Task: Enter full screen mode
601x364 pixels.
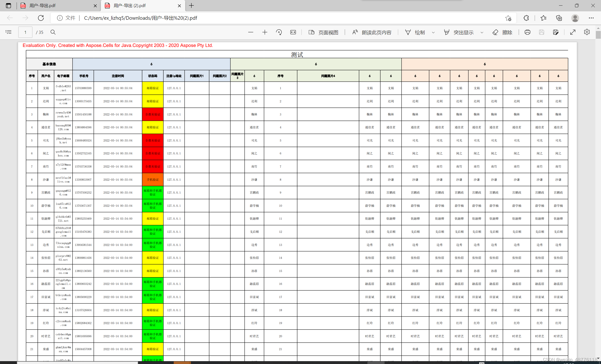Action: pos(573,32)
